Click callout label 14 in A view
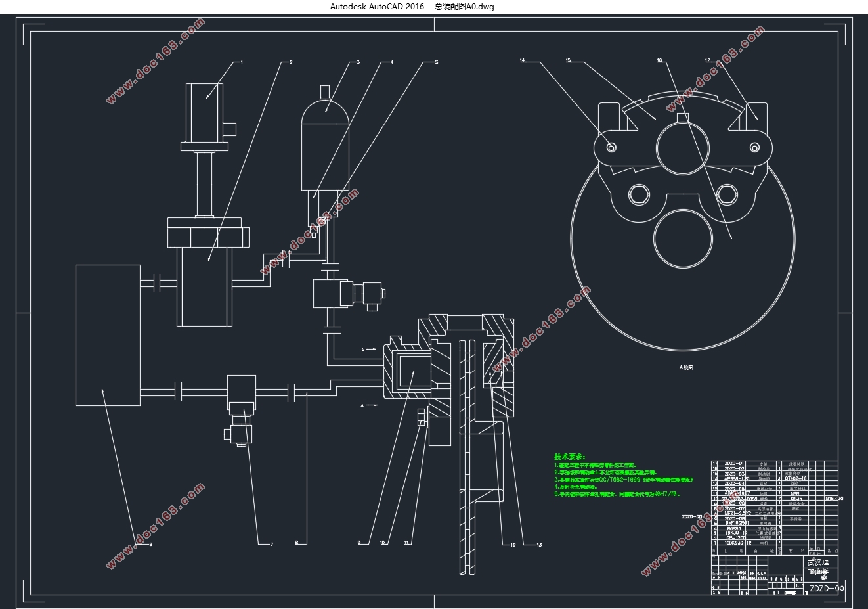Viewport: 868px width, 609px height. 523,61
